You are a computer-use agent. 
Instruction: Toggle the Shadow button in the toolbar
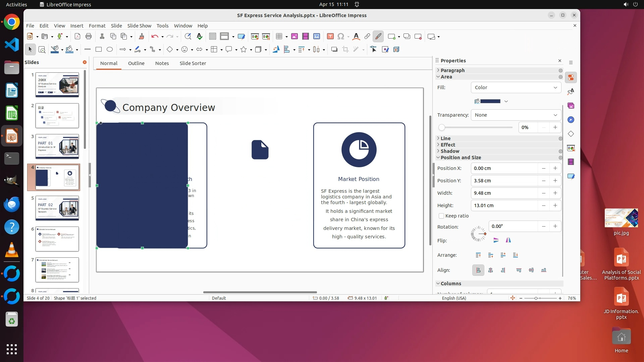pyautogui.click(x=334, y=50)
